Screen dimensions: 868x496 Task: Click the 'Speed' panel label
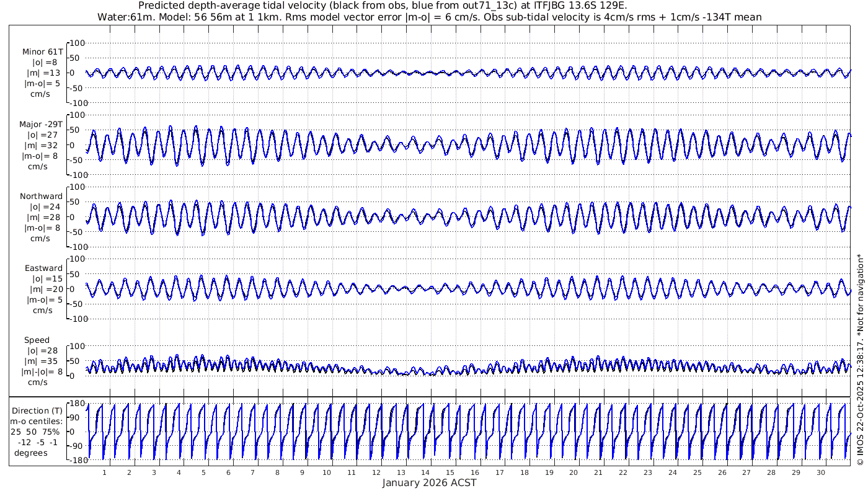pos(37,340)
